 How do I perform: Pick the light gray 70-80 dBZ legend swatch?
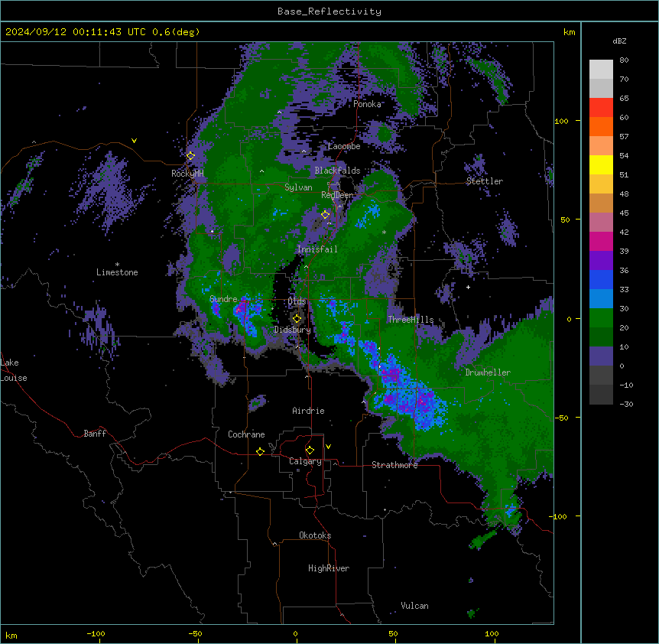pyautogui.click(x=601, y=70)
